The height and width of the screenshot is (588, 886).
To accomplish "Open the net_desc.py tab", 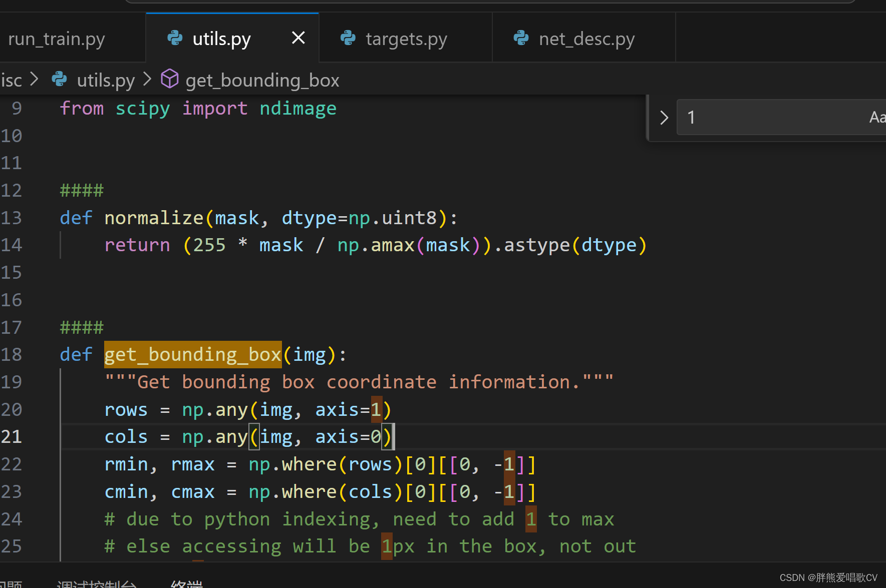I will [584, 39].
